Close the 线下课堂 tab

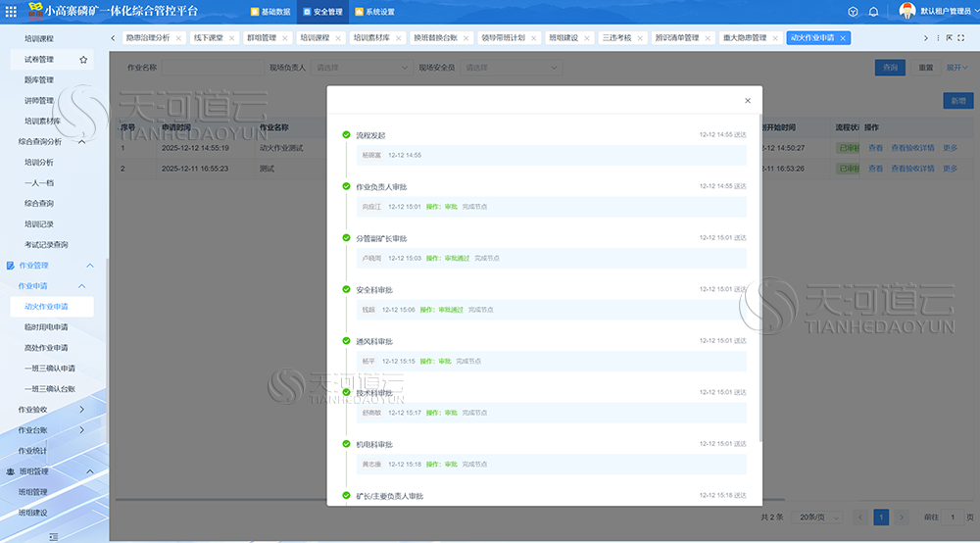click(231, 38)
